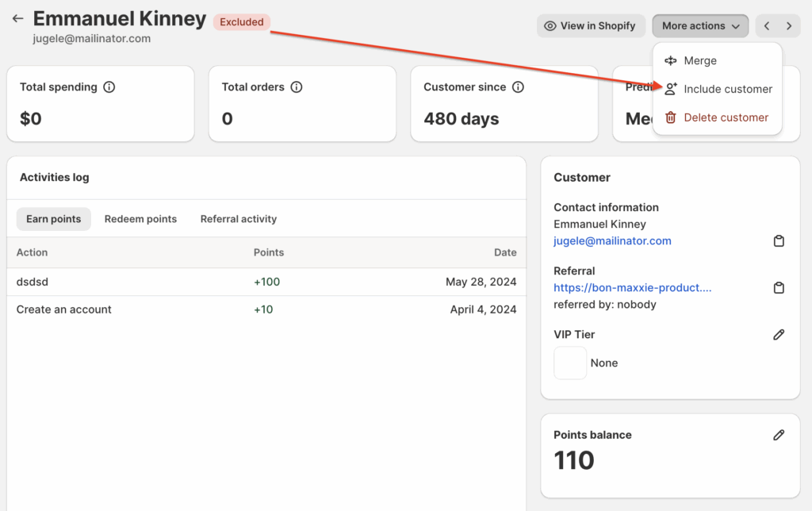Go to next customer with right chevron
This screenshot has height=511, width=812.
pos(789,26)
